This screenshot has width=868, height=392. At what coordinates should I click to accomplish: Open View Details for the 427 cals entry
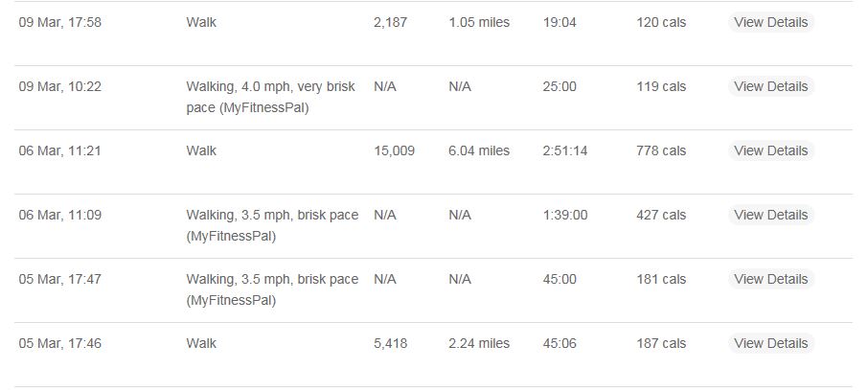click(x=770, y=215)
